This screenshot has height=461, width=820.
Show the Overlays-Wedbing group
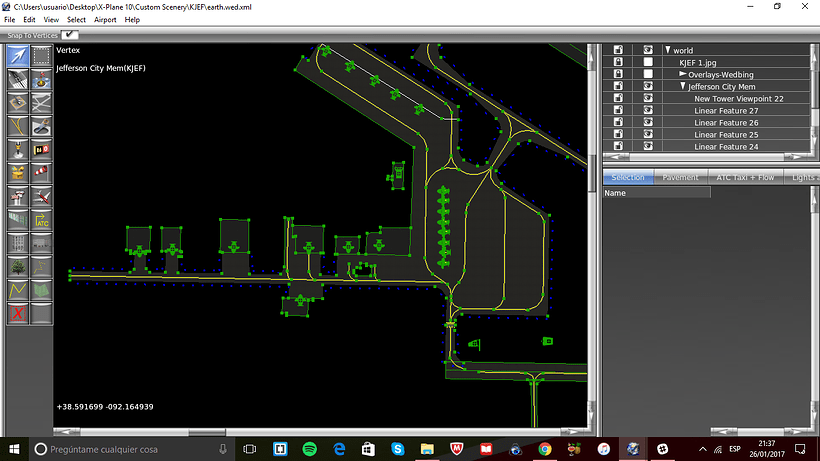pyautogui.click(x=648, y=74)
